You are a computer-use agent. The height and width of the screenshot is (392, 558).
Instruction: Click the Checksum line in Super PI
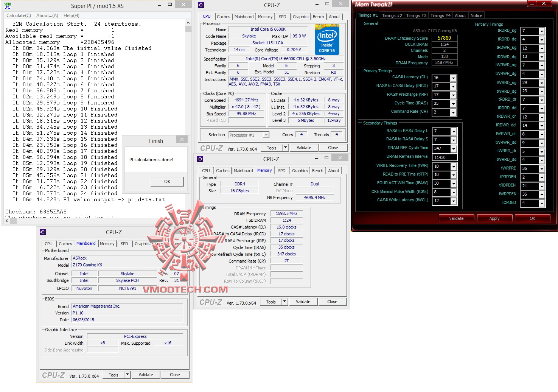pyautogui.click(x=36, y=212)
